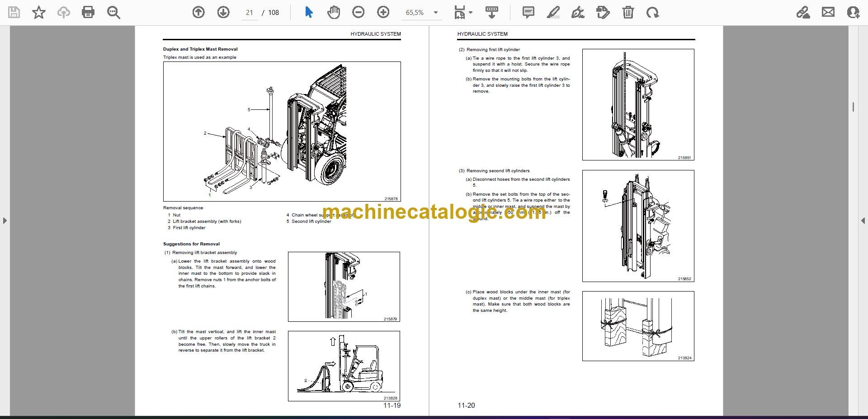The height and width of the screenshot is (419, 868).
Task: Click the second lift cylinder figure 215852
Action: 638,226
